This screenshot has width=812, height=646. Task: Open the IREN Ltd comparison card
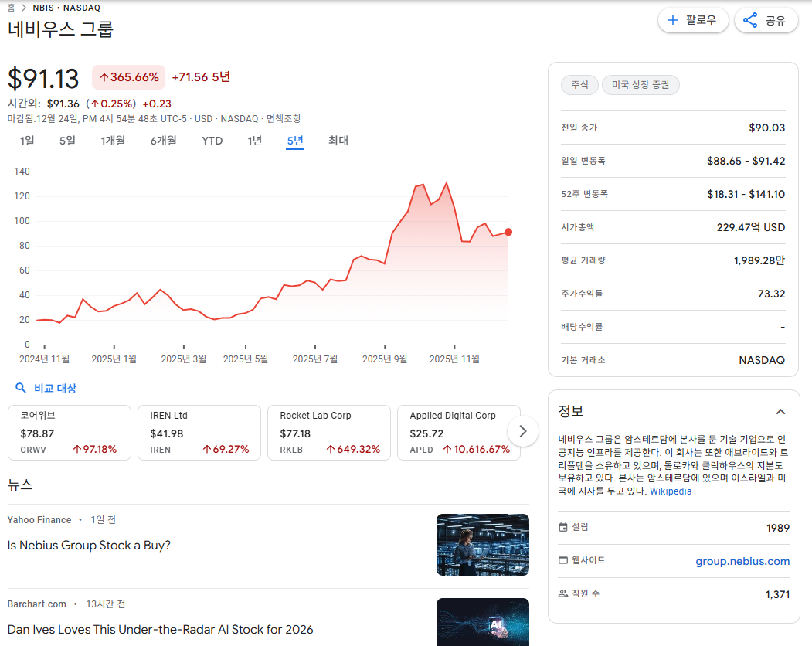point(199,433)
